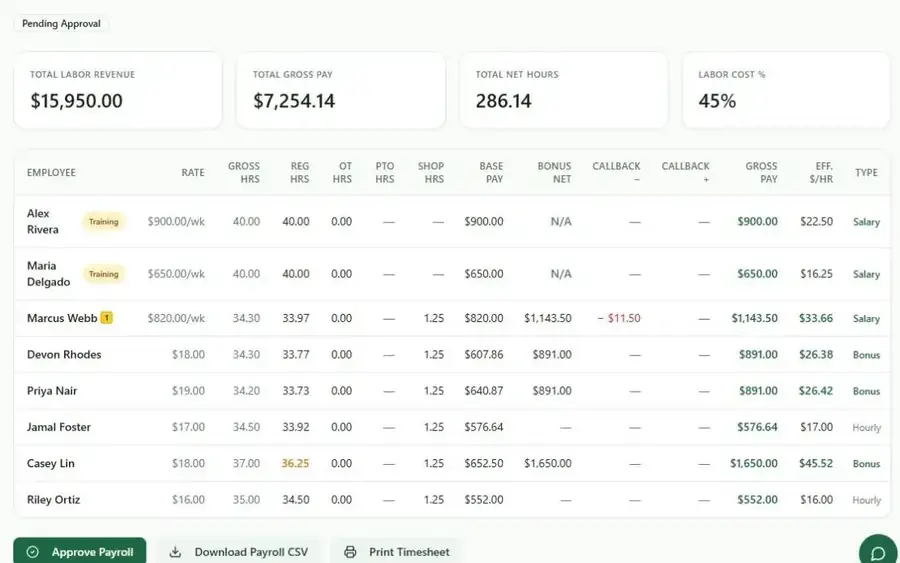The width and height of the screenshot is (900, 563).
Task: Click the checkmark icon in Approve Payroll
Action: 33,552
